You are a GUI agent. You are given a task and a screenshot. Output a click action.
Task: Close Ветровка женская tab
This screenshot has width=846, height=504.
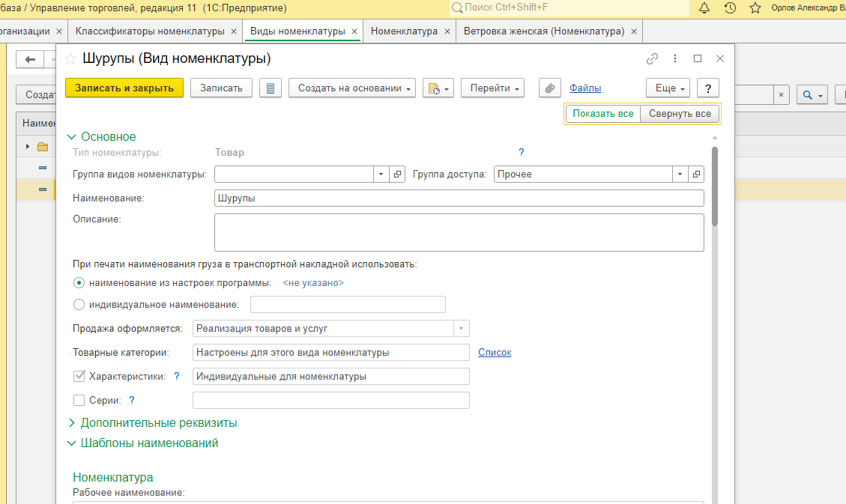(x=634, y=31)
